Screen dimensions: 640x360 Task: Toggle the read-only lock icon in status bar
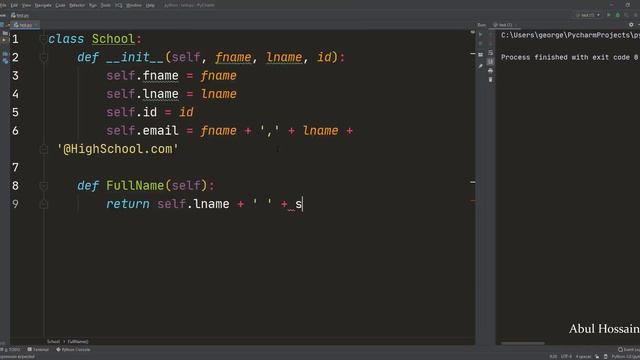[597, 357]
